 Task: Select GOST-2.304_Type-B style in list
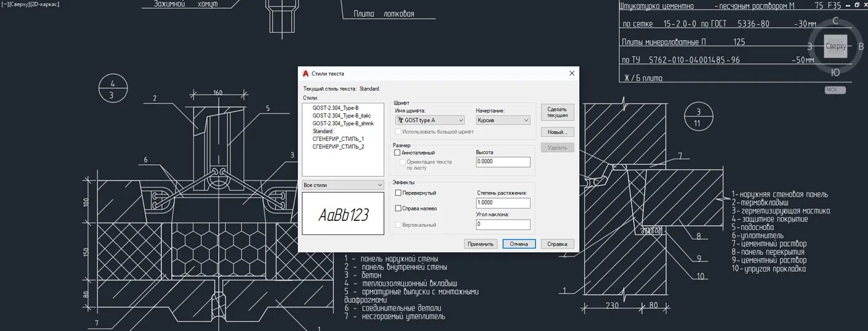tap(336, 108)
